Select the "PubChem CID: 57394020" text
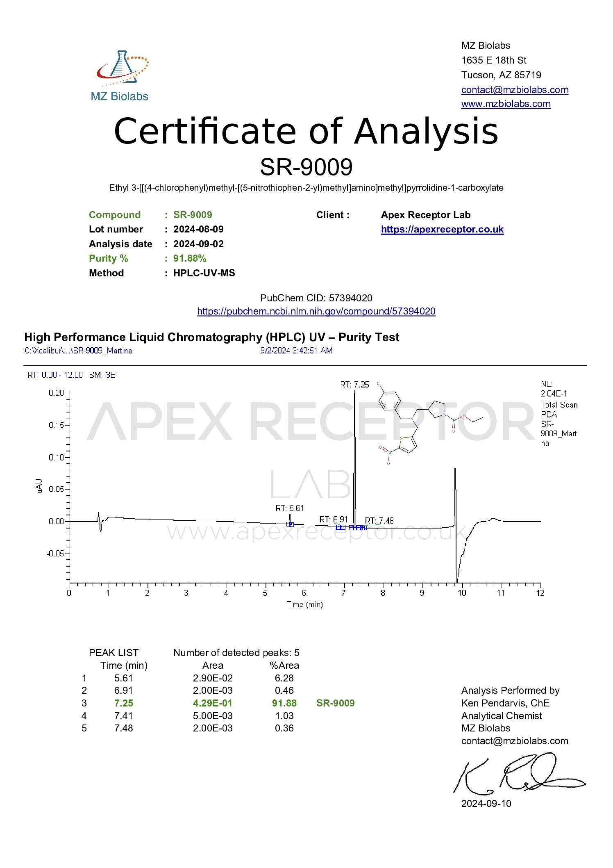This screenshot has width=613, height=868. [316, 298]
